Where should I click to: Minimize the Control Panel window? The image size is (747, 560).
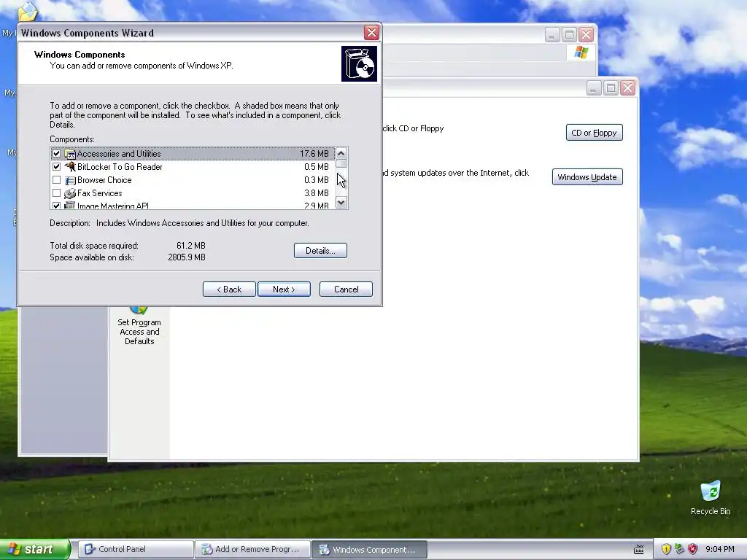click(x=552, y=35)
